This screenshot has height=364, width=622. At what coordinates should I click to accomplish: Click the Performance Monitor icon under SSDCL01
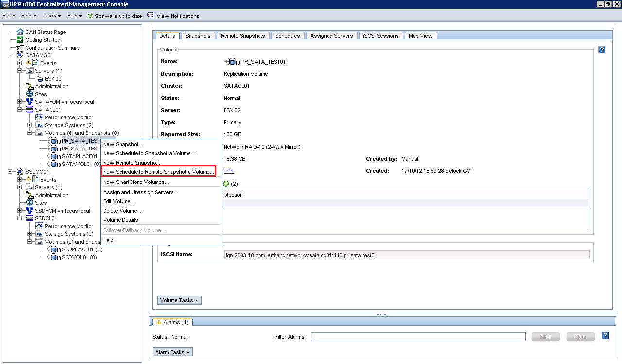[39, 226]
